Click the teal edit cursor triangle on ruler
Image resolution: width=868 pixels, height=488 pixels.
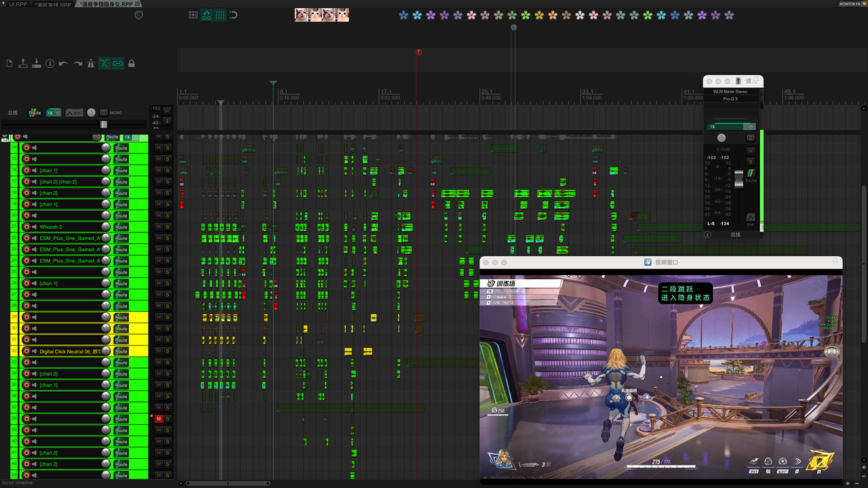pyautogui.click(x=273, y=83)
